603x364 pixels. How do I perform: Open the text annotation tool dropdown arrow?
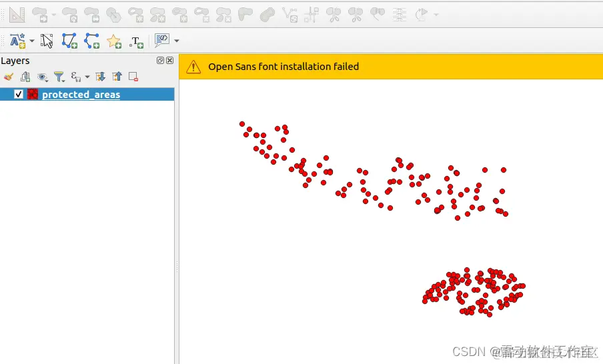[32, 41]
